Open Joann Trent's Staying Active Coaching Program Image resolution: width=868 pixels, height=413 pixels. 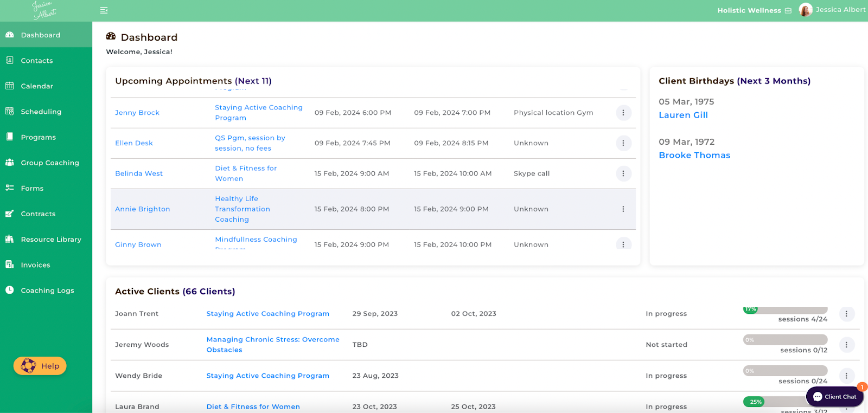point(267,314)
